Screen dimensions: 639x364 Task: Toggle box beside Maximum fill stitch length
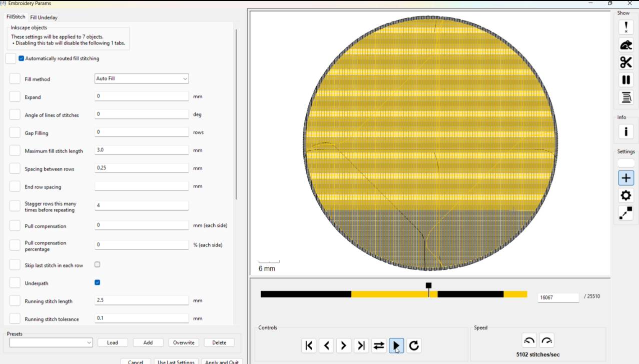(x=15, y=151)
